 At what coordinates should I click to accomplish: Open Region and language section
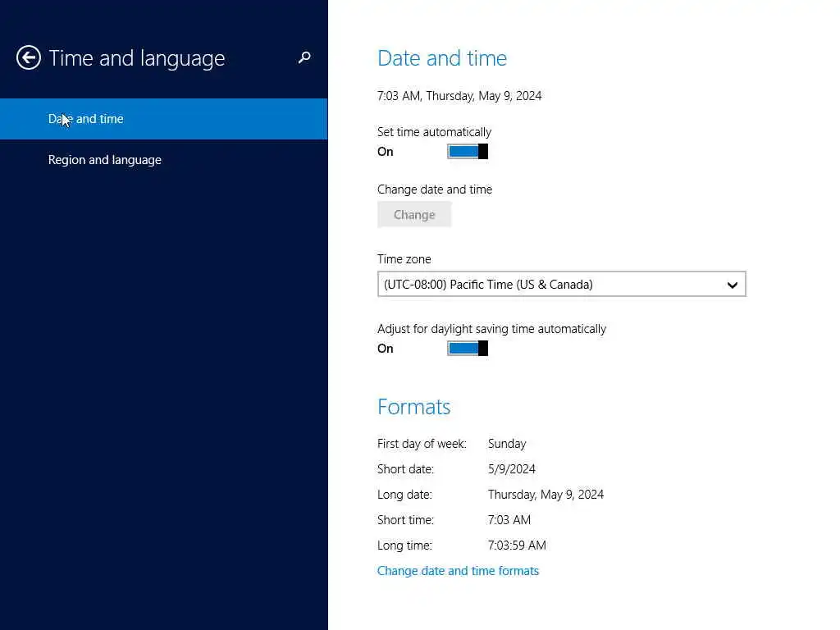click(163, 160)
